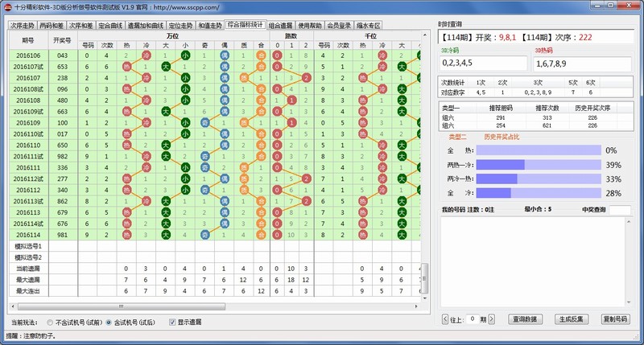Maximize the application window
The height and width of the screenshot is (345, 644).
tap(617, 6)
